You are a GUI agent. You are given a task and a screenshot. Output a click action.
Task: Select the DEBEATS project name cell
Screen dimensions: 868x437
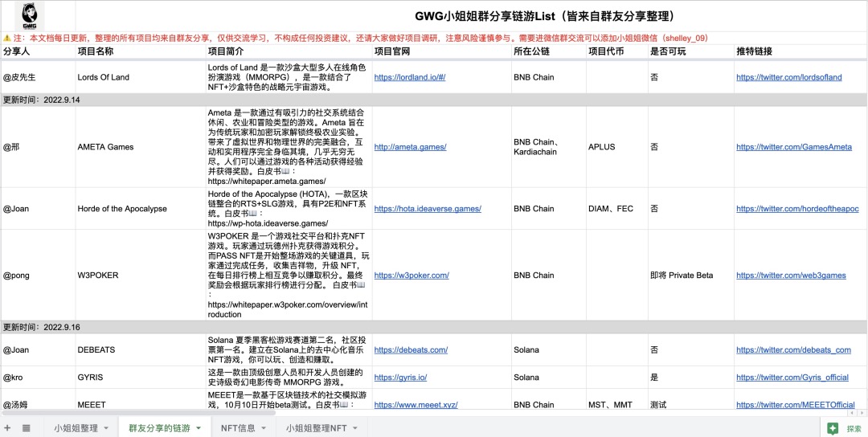pos(141,350)
